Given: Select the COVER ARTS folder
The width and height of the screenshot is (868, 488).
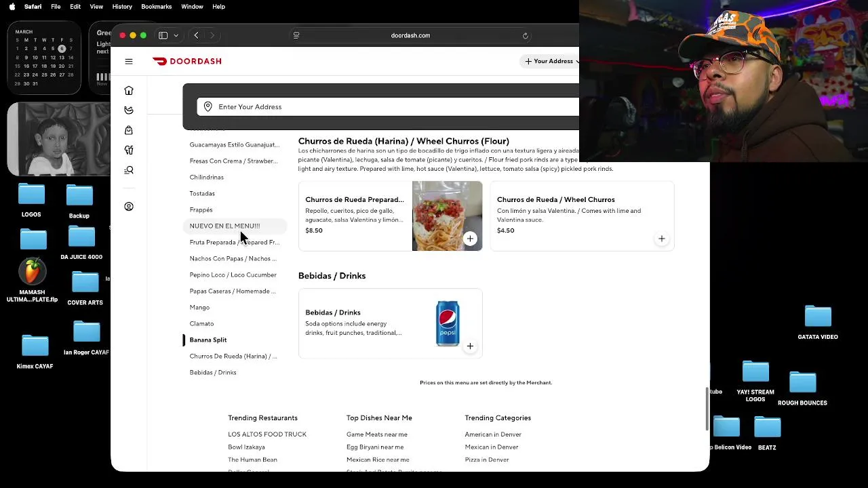Looking at the screenshot, I should click(85, 288).
